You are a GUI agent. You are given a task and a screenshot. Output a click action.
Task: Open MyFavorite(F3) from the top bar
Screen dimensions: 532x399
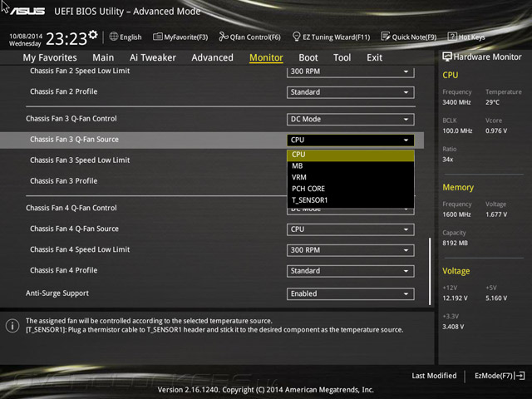click(180, 37)
